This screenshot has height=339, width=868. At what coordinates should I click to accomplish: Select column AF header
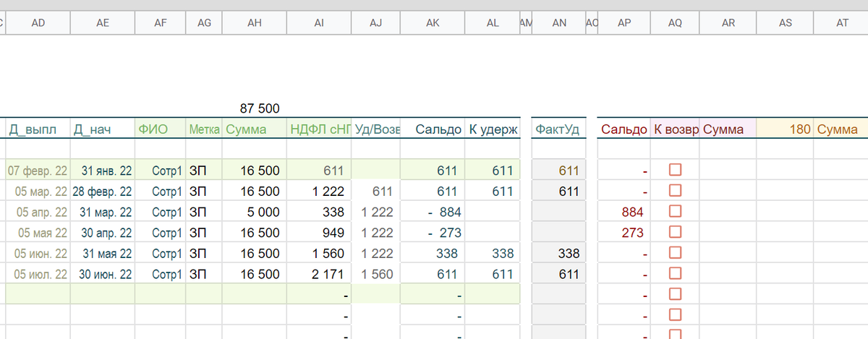point(161,23)
